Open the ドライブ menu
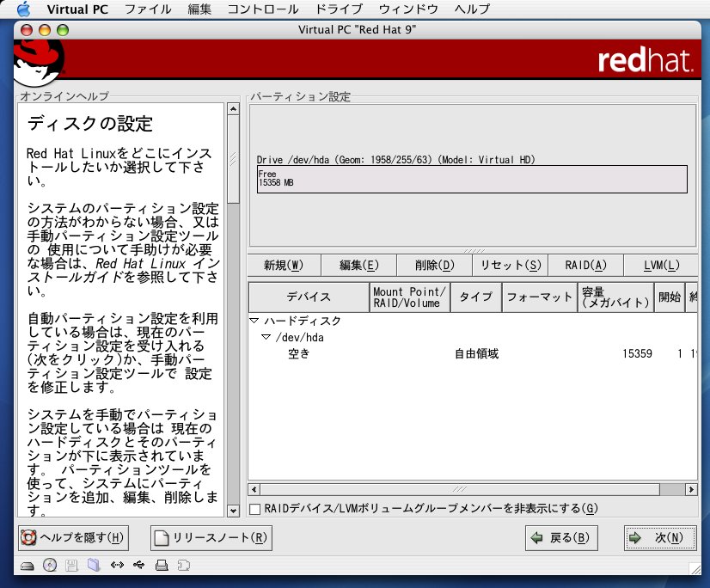 tap(339, 9)
